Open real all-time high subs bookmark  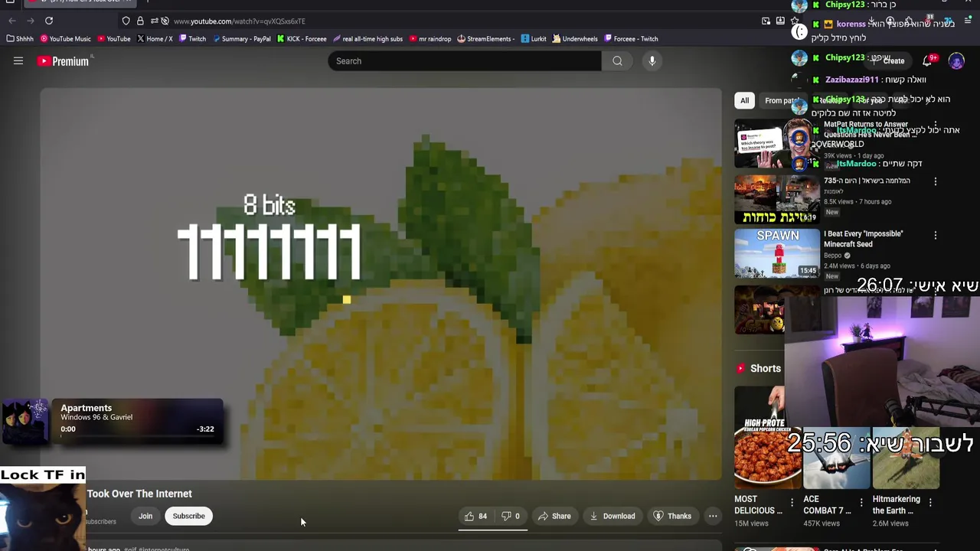(x=367, y=39)
